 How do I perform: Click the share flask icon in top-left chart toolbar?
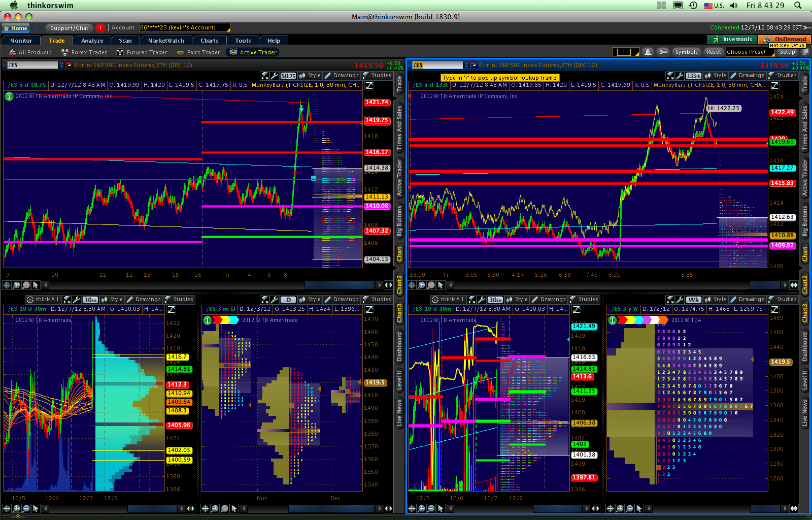click(x=265, y=76)
